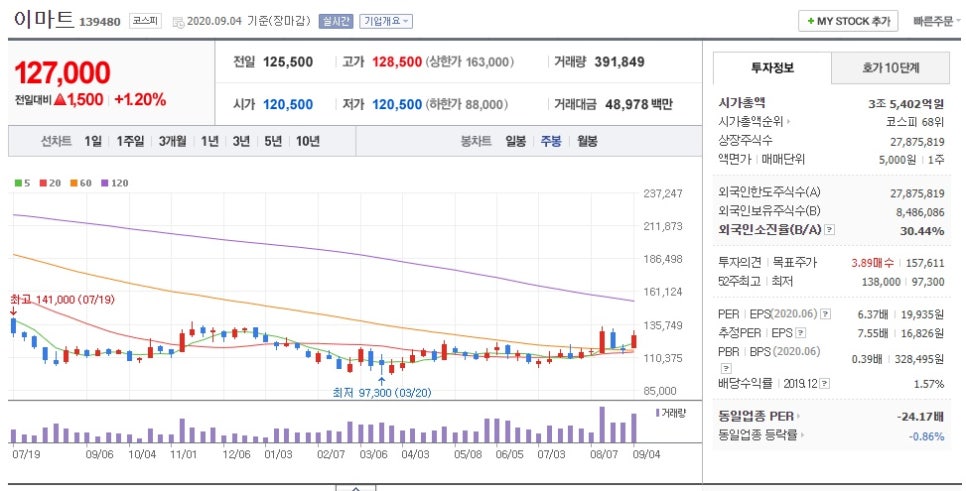Screen dimensions: 966x491
Task: Select the 5년 line chart period
Action: pyautogui.click(x=273, y=141)
